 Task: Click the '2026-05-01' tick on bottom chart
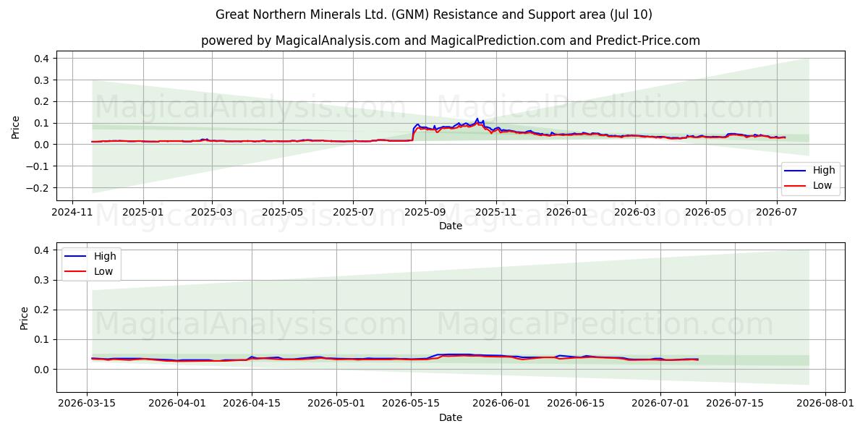click(x=336, y=404)
